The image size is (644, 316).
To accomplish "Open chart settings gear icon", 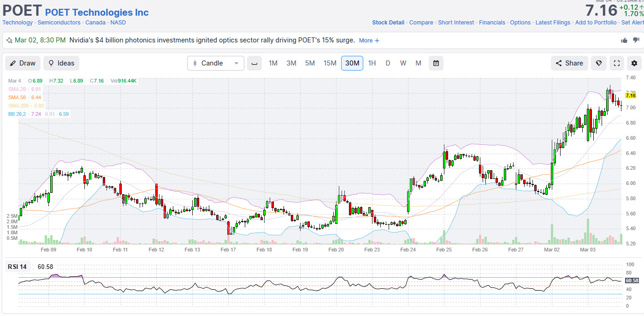I will point(634,63).
